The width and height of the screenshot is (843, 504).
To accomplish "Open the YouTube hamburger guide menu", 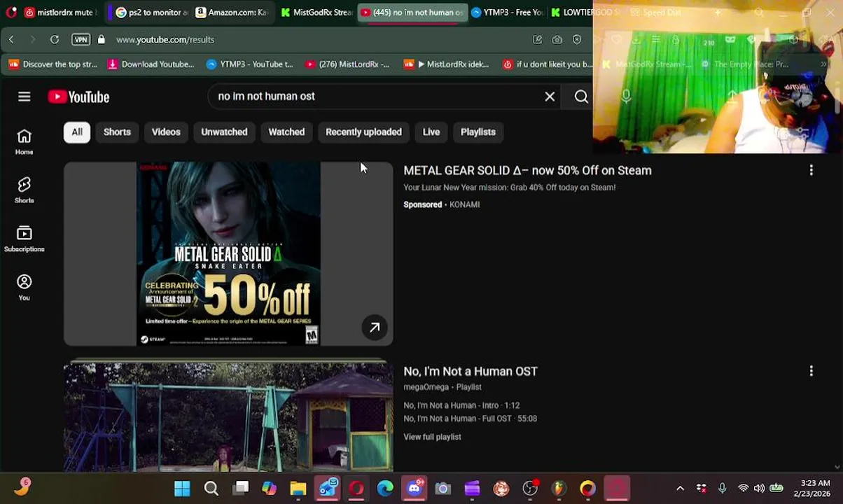I will tap(25, 97).
